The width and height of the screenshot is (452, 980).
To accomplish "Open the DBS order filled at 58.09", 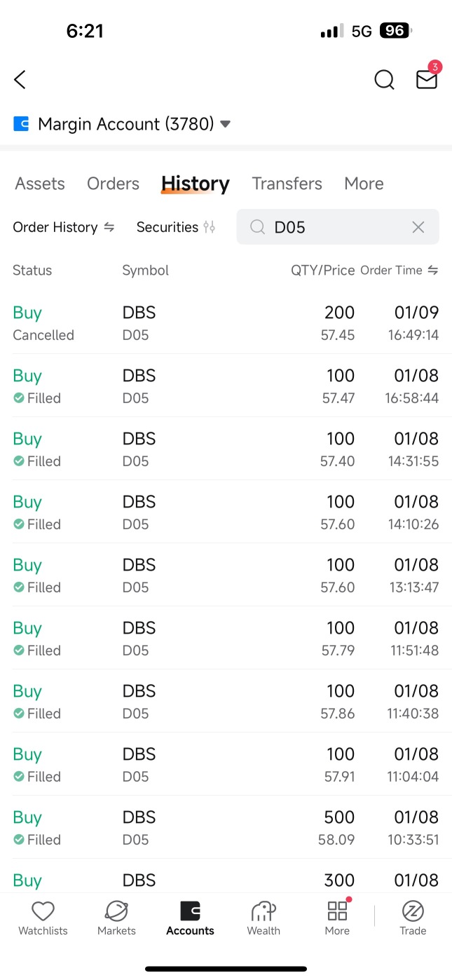I will point(226,827).
